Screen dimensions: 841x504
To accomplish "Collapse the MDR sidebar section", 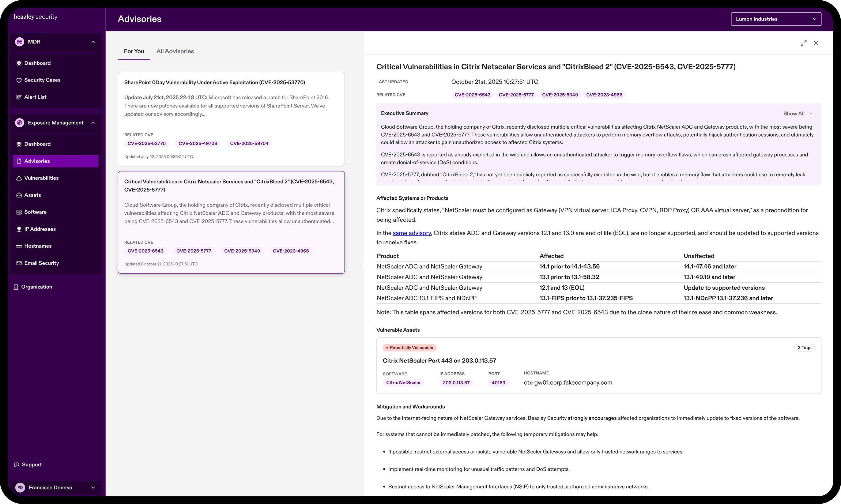I will 93,42.
